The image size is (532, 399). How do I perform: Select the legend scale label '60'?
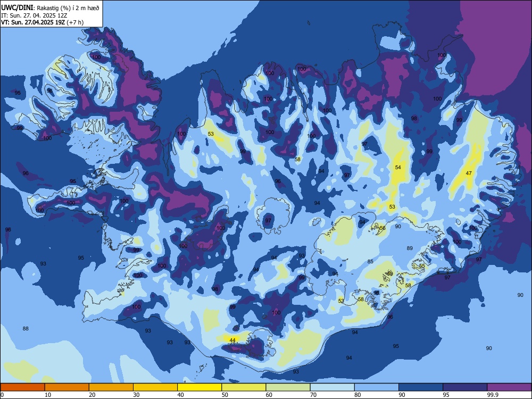pyautogui.click(x=269, y=395)
